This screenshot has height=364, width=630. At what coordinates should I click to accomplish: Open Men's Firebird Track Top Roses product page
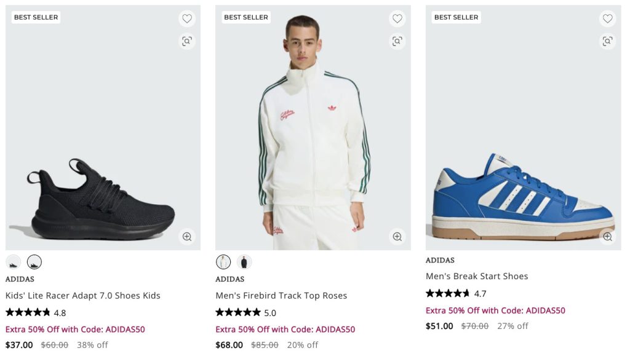pyautogui.click(x=281, y=296)
